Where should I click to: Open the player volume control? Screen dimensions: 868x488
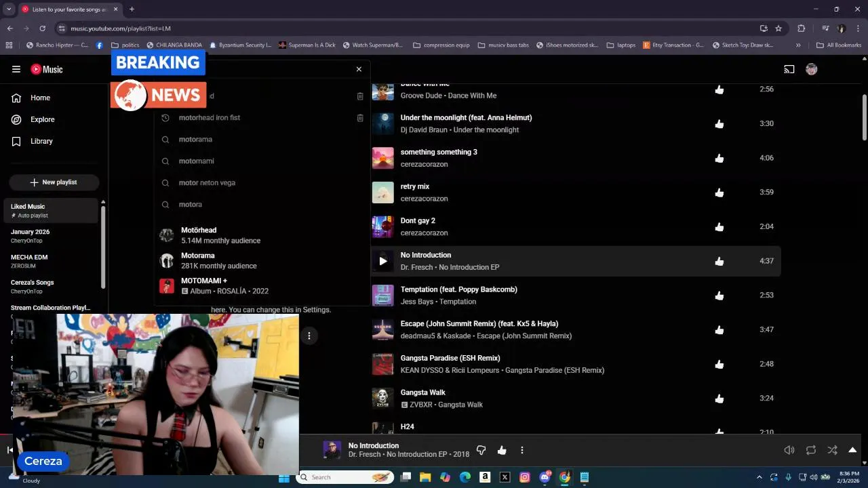[x=789, y=450]
